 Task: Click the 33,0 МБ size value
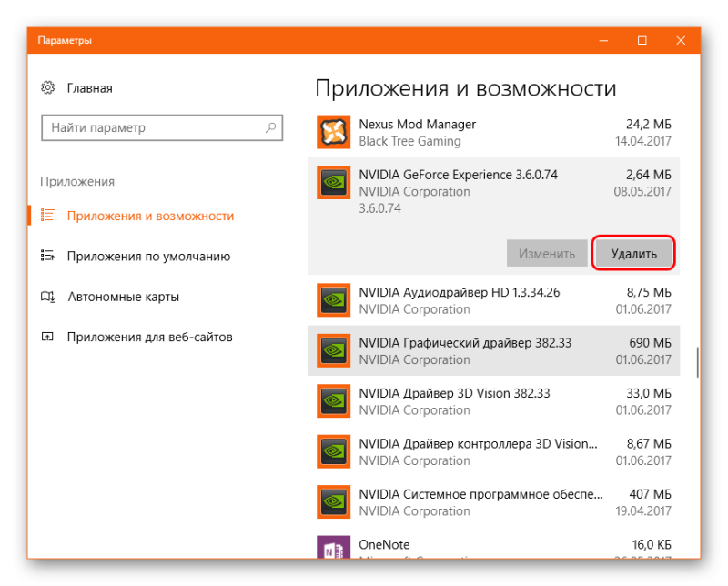[649, 393]
